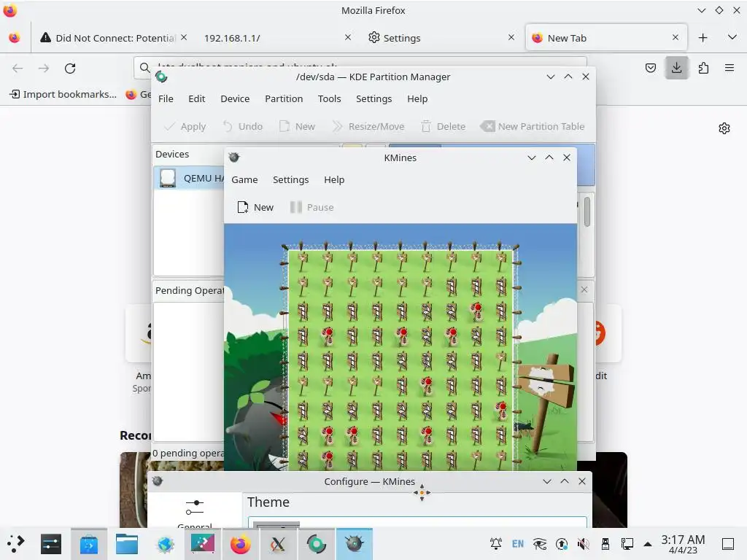
Task: Open Firefox Extensions icon
Action: tap(703, 68)
